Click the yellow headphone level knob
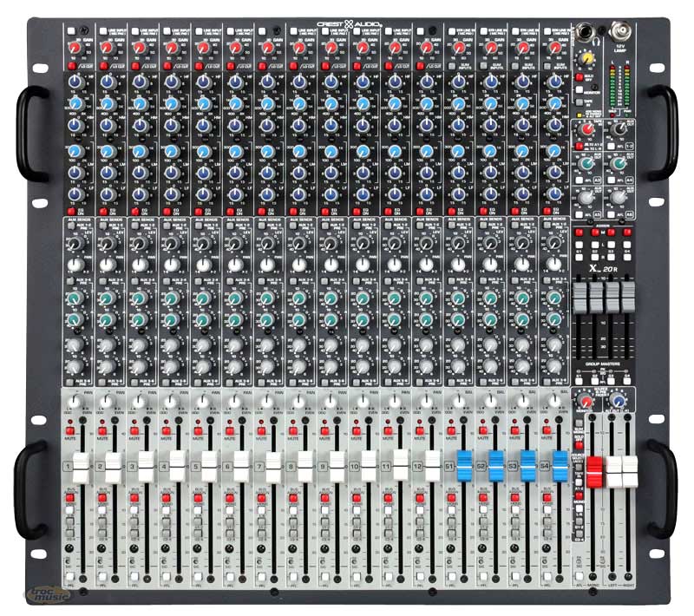This screenshot has width=694, height=616. 588,57
